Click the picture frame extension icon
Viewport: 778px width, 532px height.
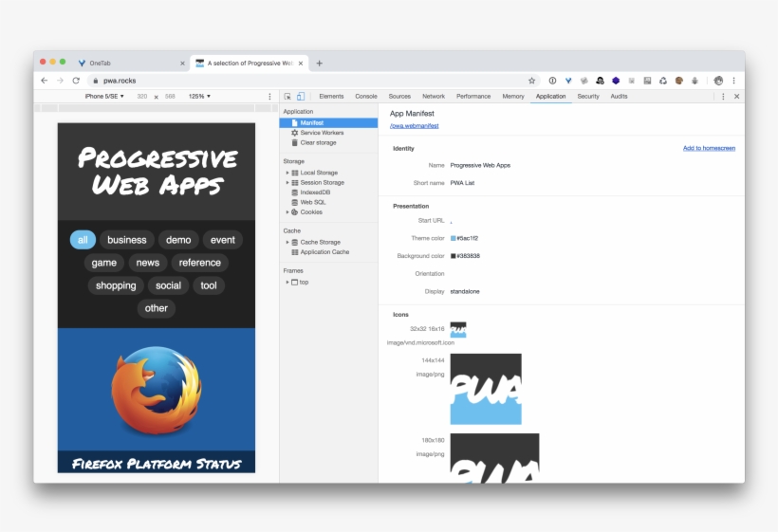click(x=647, y=81)
